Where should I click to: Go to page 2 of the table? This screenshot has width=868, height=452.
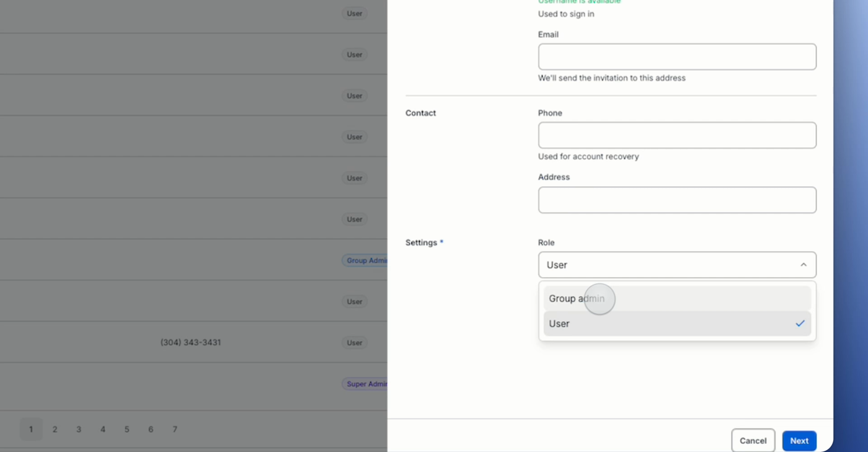tap(55, 429)
